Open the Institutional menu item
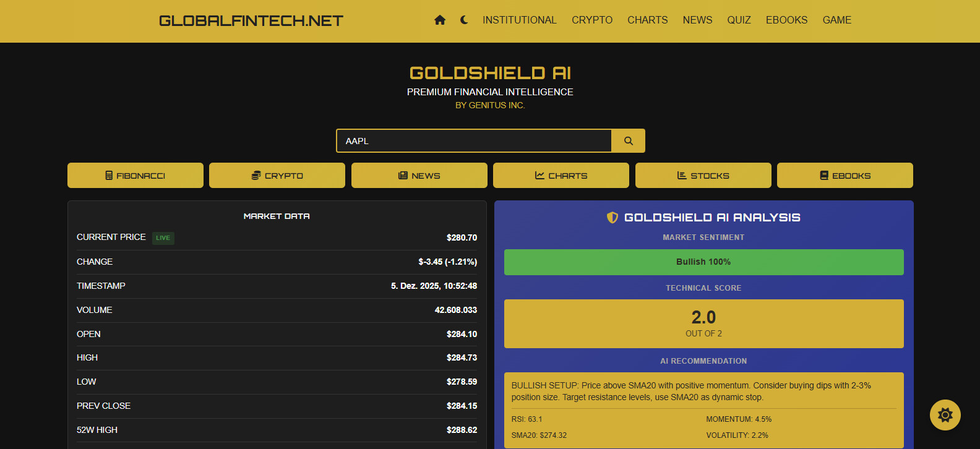This screenshot has height=449, width=980. click(520, 20)
